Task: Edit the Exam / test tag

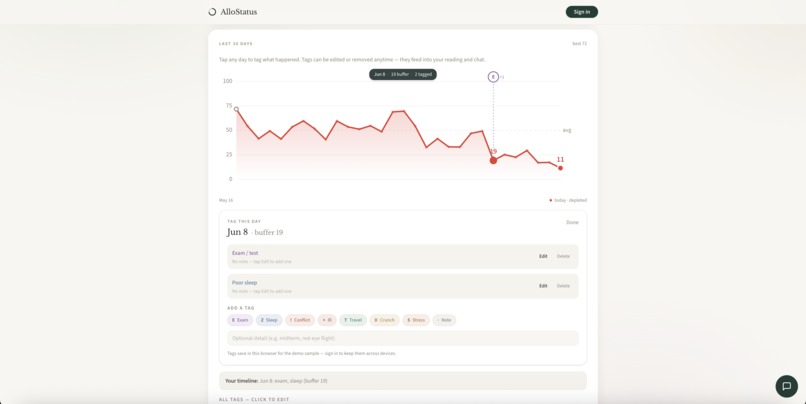Action: (x=543, y=256)
